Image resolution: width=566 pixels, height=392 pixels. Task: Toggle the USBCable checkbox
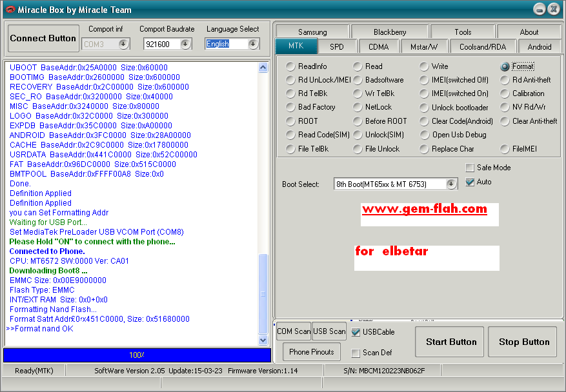(x=356, y=332)
